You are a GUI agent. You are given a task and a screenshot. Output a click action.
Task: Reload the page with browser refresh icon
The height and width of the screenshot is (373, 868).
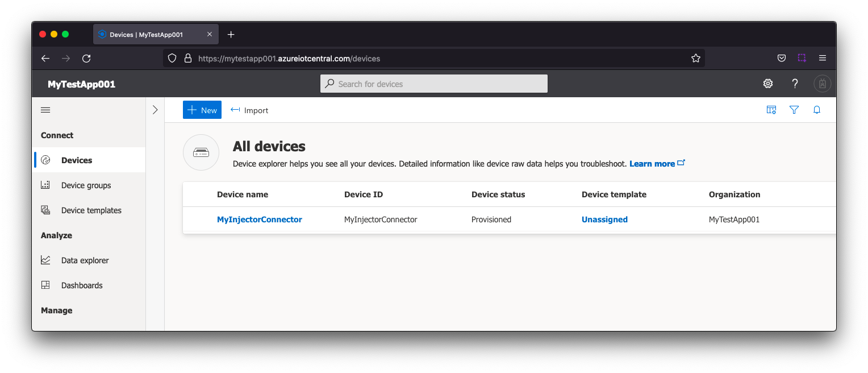(x=86, y=58)
